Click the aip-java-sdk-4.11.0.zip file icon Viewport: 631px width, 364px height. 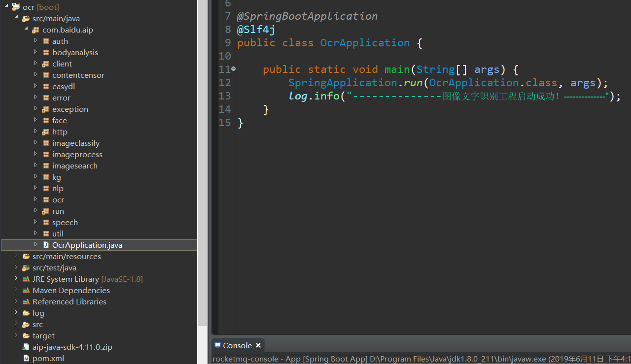click(x=26, y=347)
